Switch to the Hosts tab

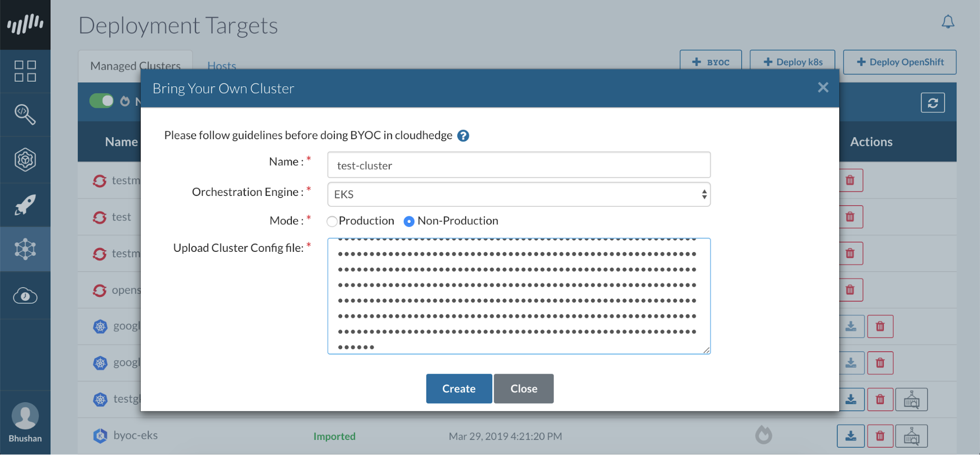(x=222, y=66)
